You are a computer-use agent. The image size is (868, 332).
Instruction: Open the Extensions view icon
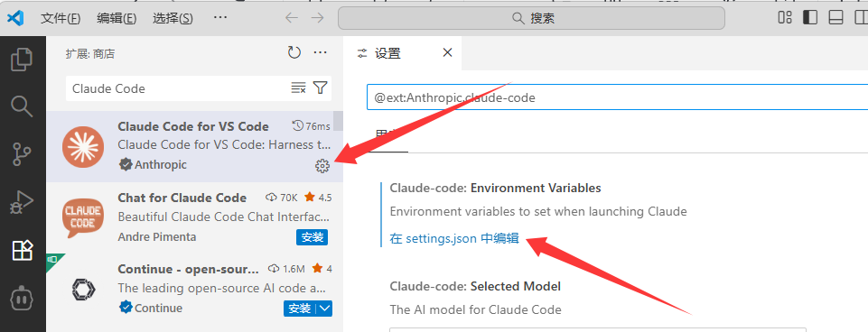point(23,251)
